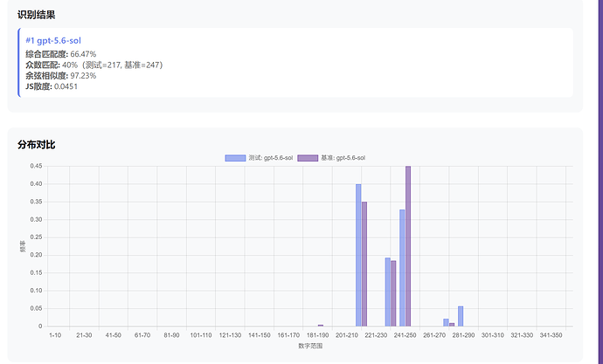Toggle the purple 基准: gpt-5.6-sol legend swatch
This screenshot has height=364, width=603.
(x=308, y=158)
